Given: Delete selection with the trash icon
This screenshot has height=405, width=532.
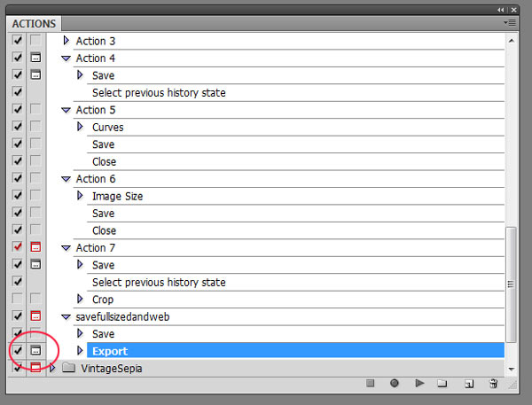Looking at the screenshot, I should point(494,384).
